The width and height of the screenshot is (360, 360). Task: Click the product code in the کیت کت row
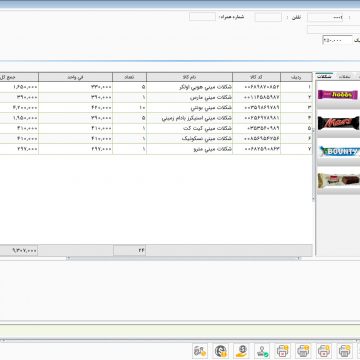click(257, 128)
